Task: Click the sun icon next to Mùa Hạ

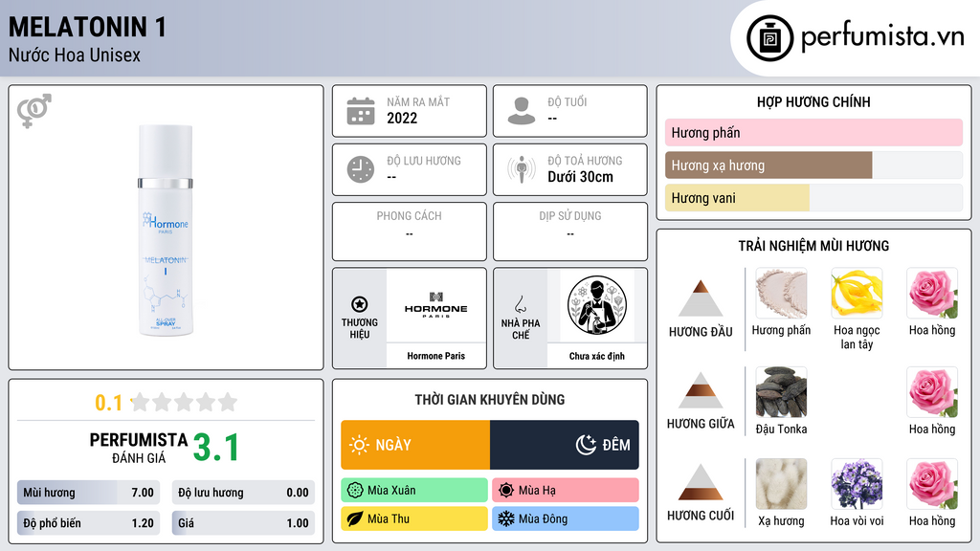Action: click(506, 491)
